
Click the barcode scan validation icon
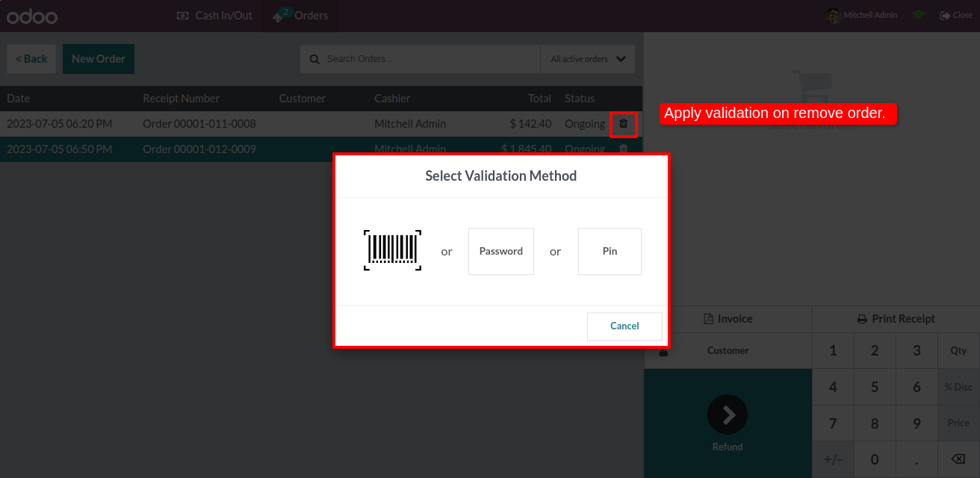point(393,251)
